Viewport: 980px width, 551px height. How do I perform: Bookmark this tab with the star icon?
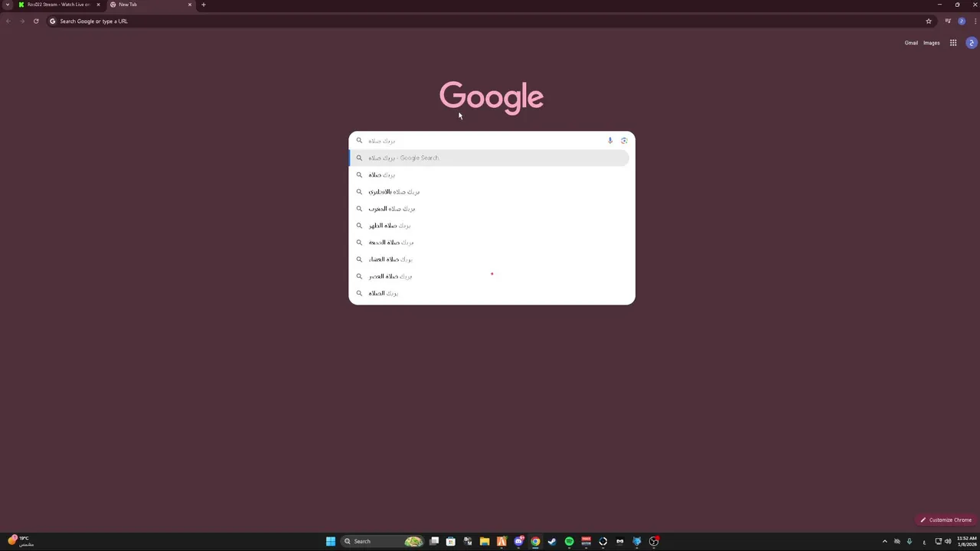pyautogui.click(x=929, y=21)
